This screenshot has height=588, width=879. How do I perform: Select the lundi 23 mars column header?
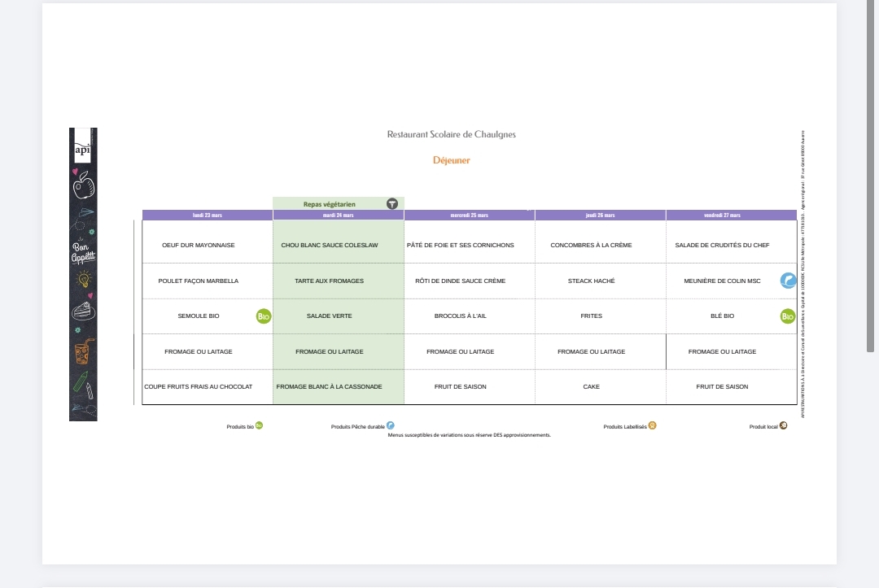(x=208, y=216)
